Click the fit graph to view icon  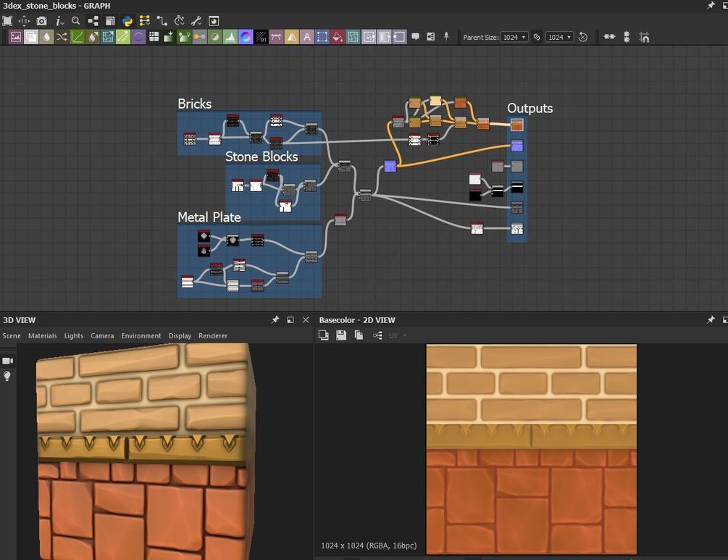click(x=7, y=21)
